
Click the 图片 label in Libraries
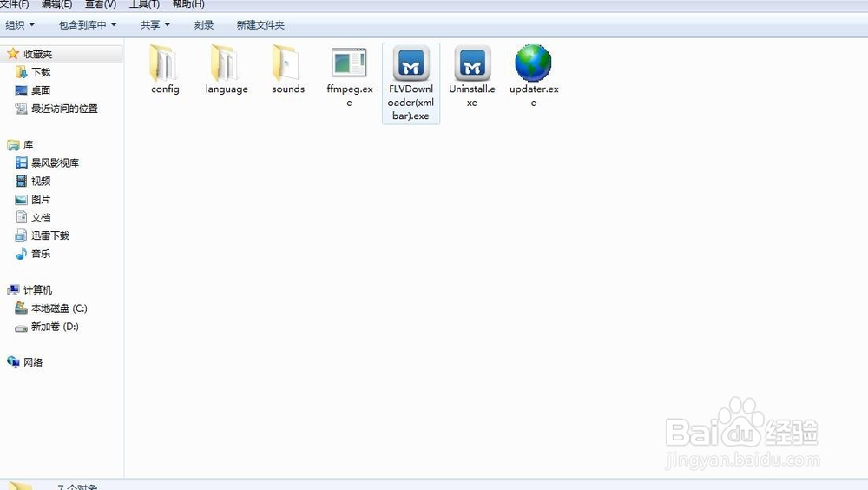point(41,200)
